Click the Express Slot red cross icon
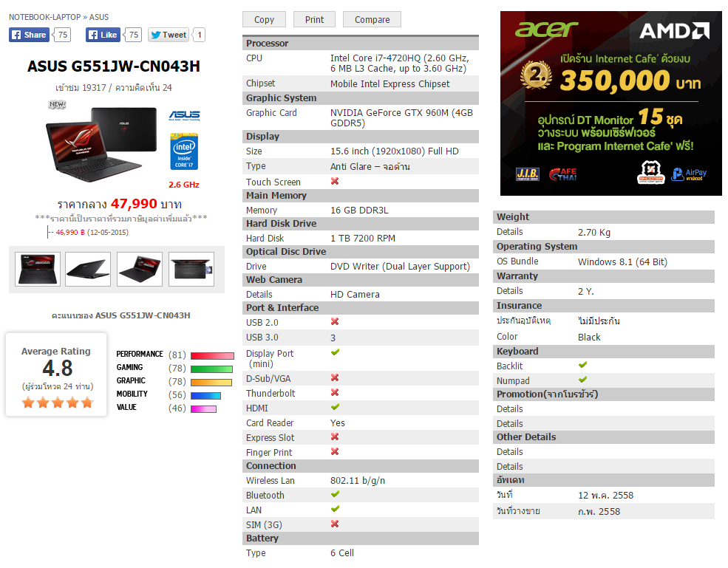This screenshot has height=568, width=728. (335, 437)
